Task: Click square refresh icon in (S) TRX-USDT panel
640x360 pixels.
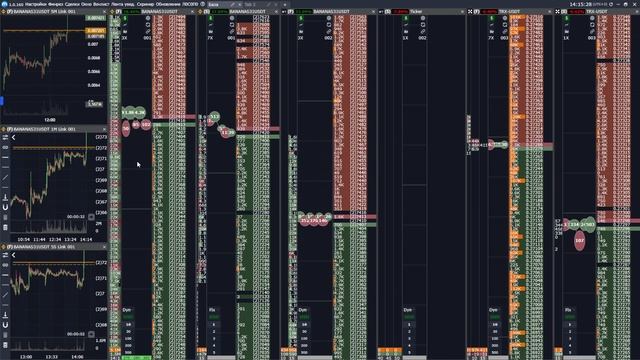Action: [x=592, y=25]
